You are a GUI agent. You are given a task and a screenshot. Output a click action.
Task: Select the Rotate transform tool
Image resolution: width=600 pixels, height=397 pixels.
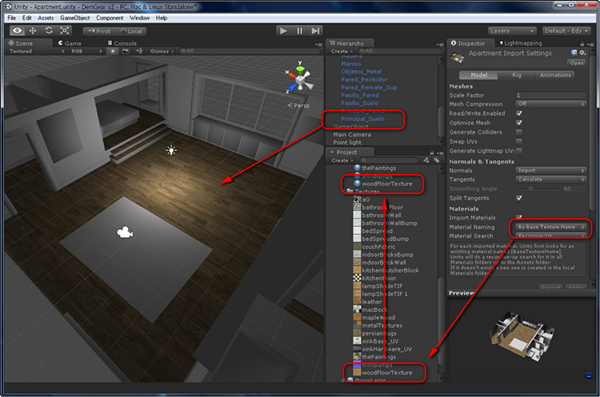(x=49, y=31)
